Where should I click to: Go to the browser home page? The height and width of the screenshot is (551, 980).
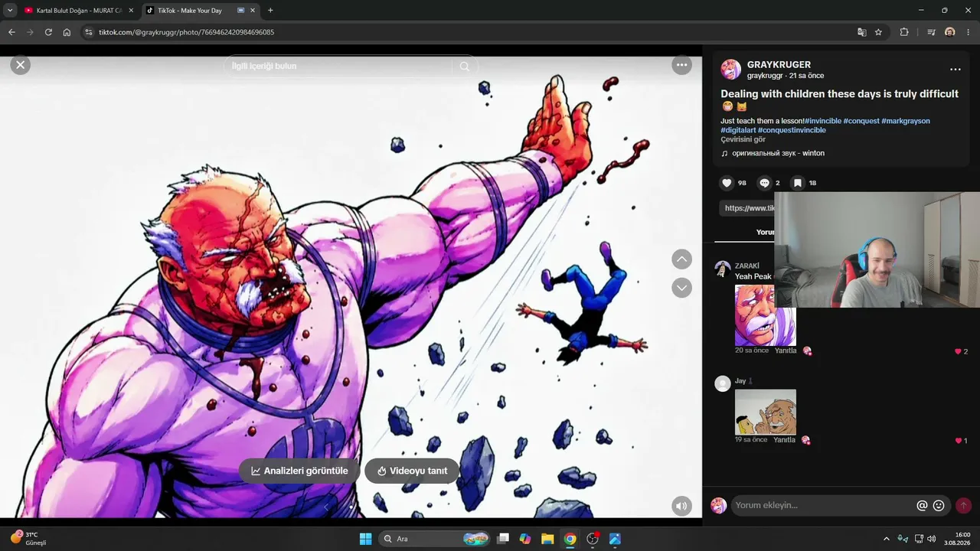pyautogui.click(x=67, y=32)
